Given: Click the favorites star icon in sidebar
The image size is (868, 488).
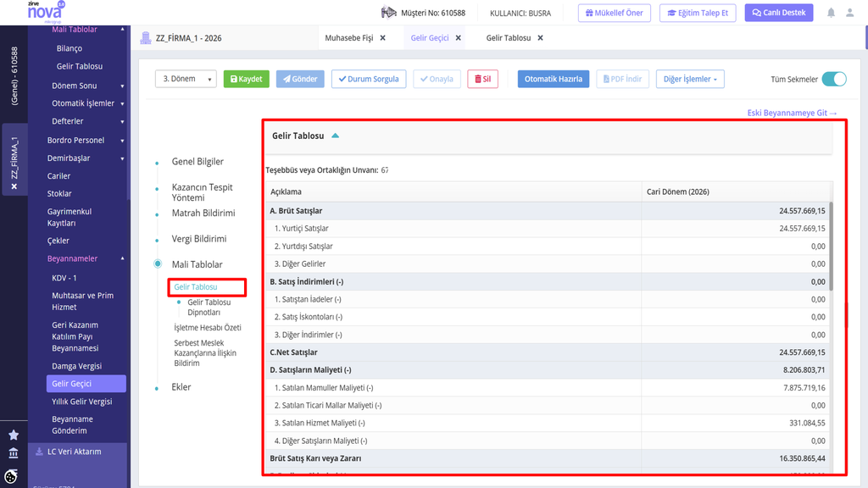Looking at the screenshot, I should [x=14, y=435].
